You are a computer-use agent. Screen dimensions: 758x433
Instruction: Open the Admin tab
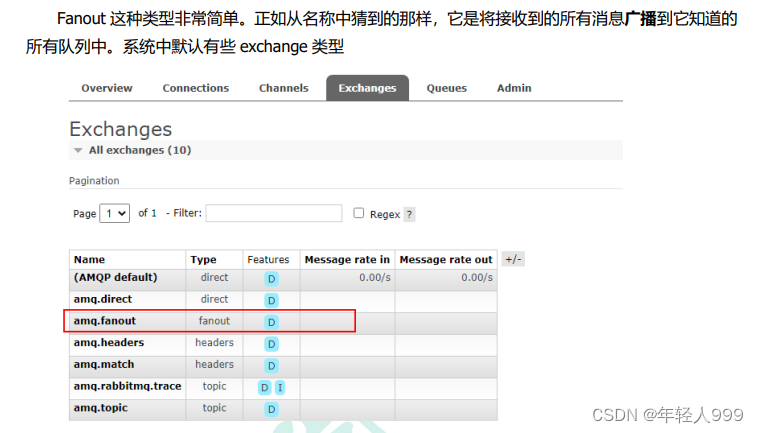coord(513,88)
